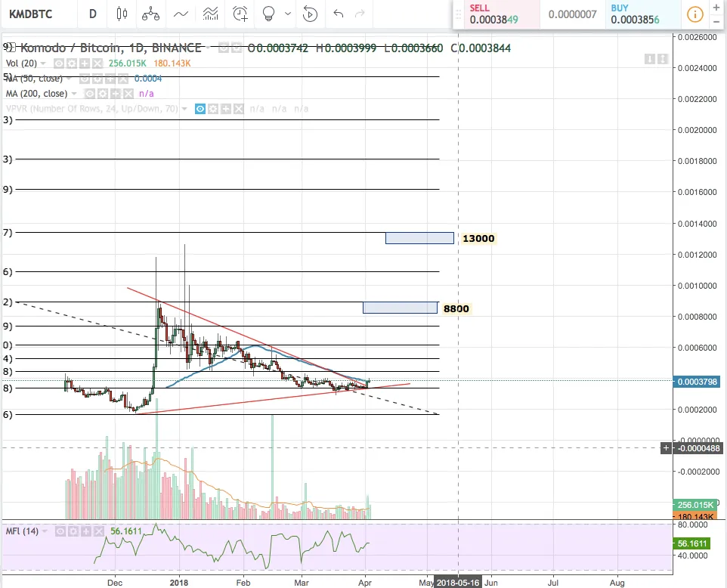Decrease order quantity with minus
The width and height of the screenshot is (727, 588).
coord(716,22)
